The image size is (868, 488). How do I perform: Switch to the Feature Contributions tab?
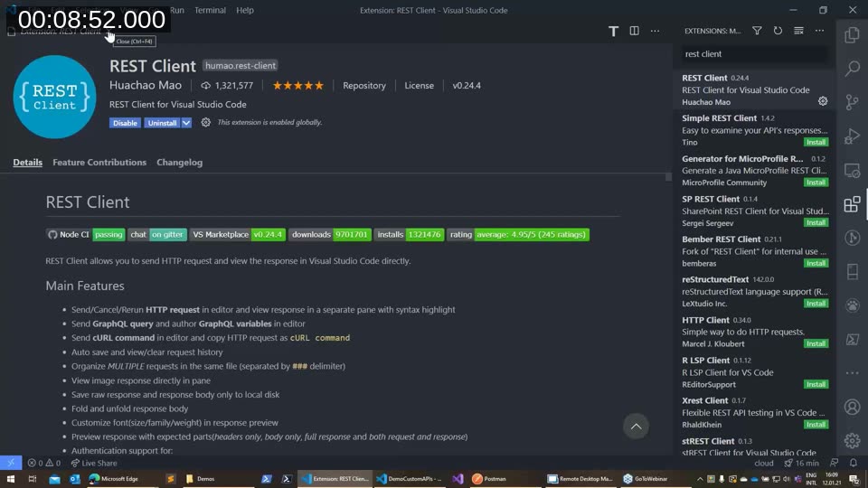tap(99, 162)
